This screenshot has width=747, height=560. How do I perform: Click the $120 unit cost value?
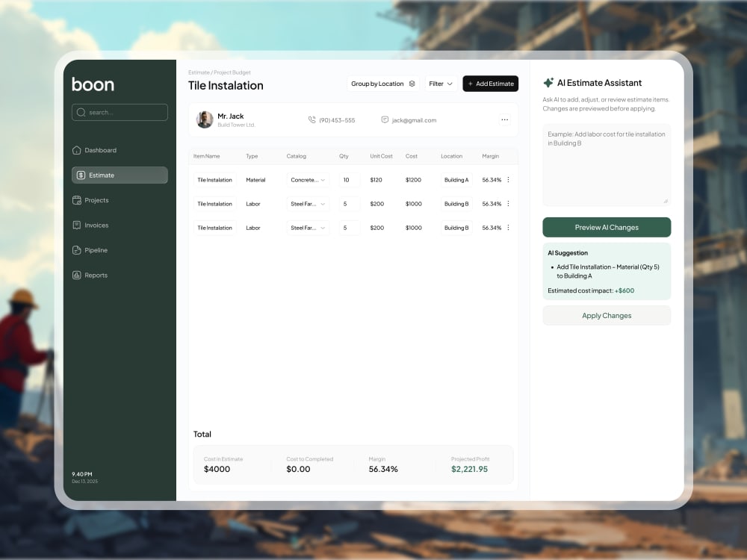pos(376,180)
